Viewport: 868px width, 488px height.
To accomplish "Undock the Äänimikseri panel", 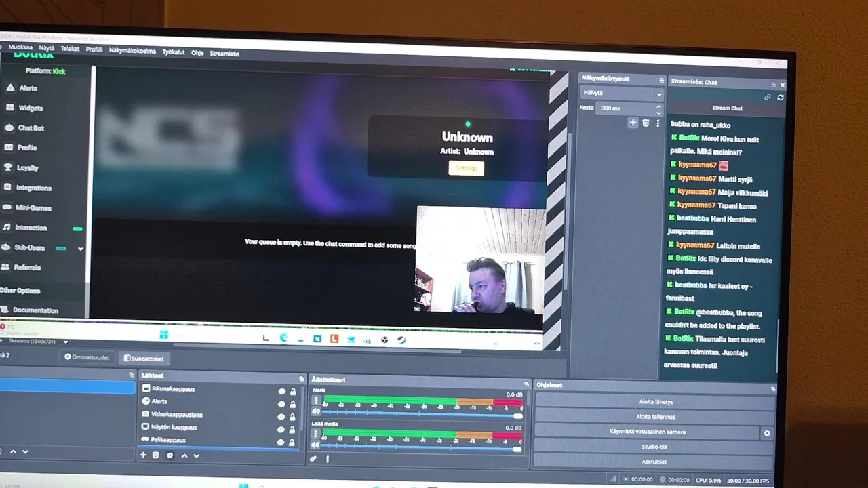I will (x=526, y=384).
